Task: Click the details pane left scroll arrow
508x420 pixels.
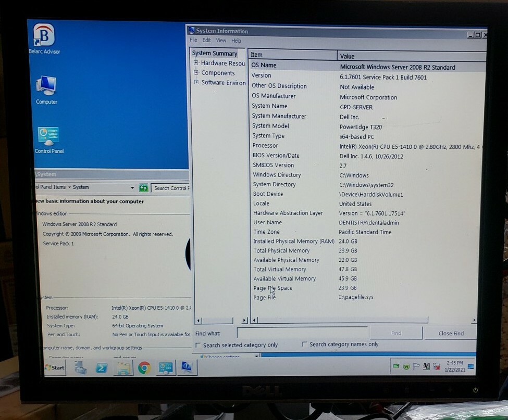Action: (254, 321)
